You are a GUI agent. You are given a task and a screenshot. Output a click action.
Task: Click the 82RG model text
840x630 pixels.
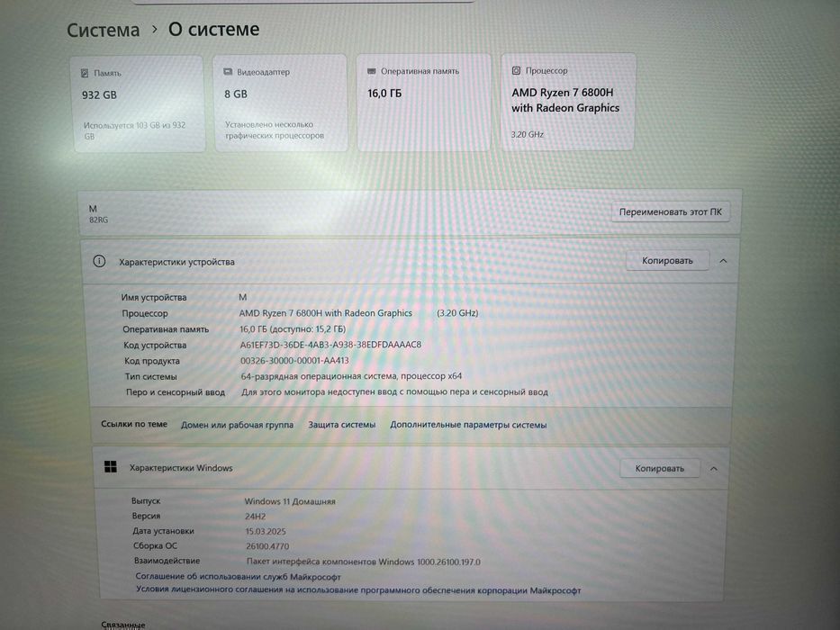98,220
